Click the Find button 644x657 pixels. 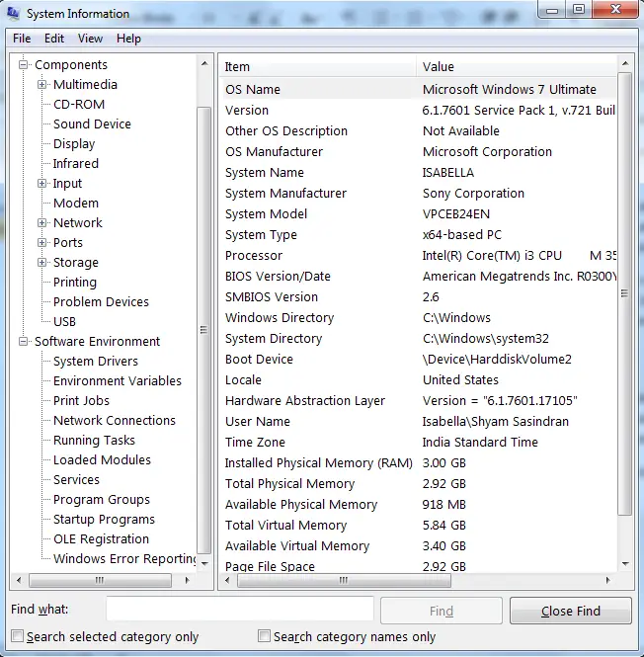point(442,611)
